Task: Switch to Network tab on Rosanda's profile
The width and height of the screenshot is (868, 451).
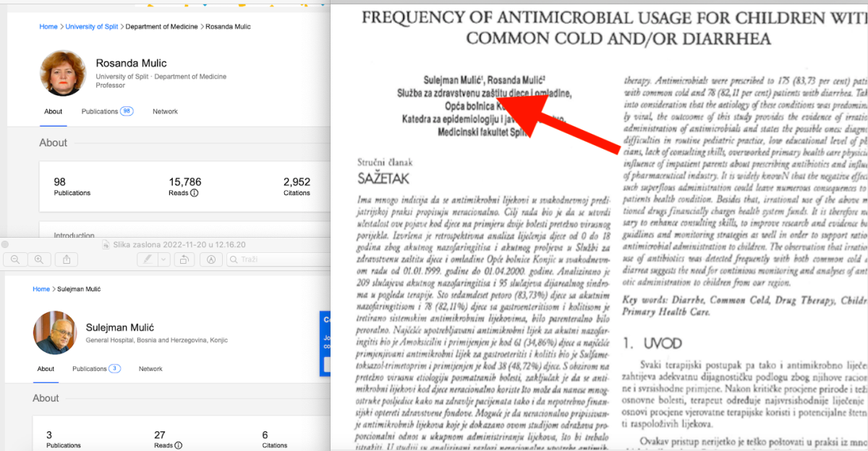Action: pyautogui.click(x=165, y=111)
